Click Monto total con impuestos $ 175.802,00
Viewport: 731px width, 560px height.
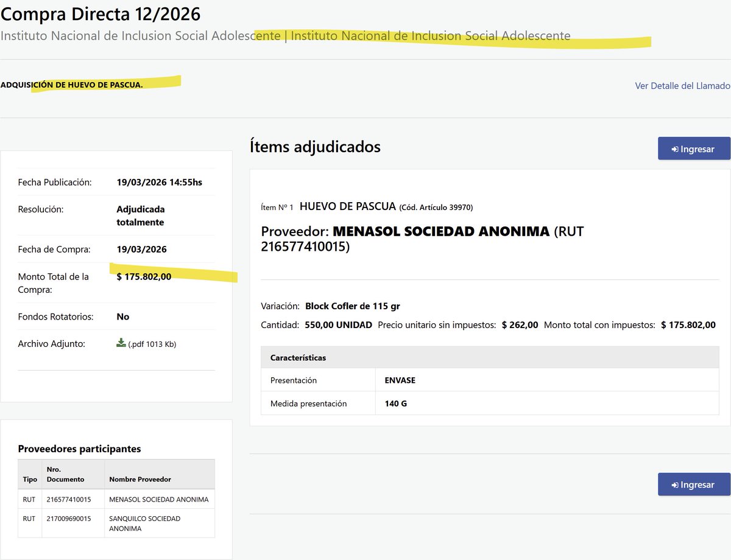[688, 325]
